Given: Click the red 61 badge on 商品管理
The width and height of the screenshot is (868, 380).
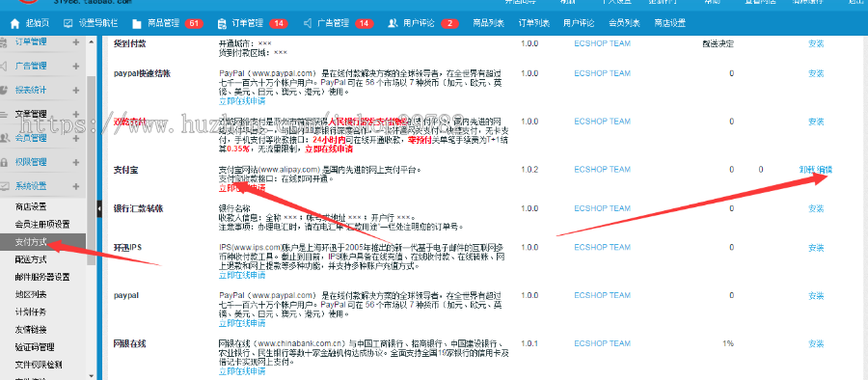Looking at the screenshot, I should pos(194,23).
